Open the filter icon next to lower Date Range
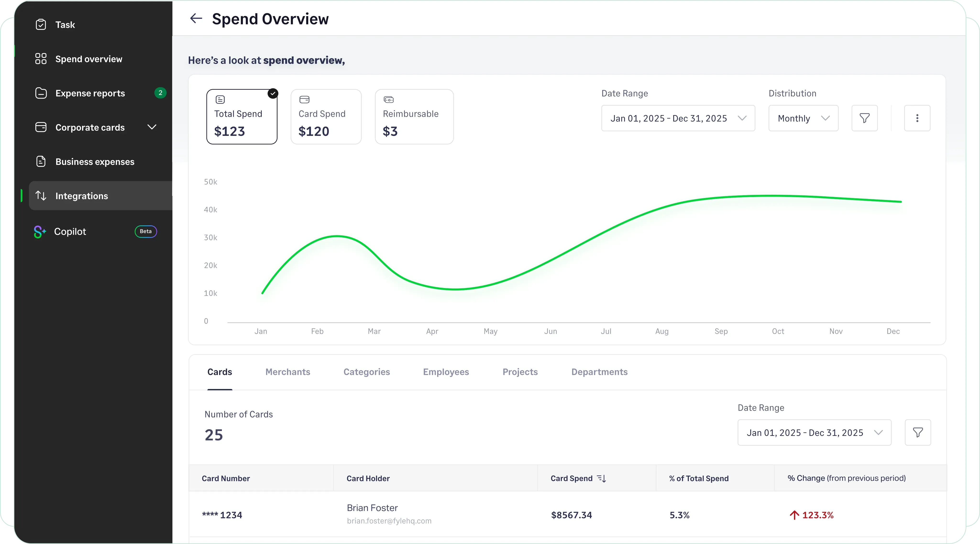This screenshot has width=980, height=544. click(917, 433)
